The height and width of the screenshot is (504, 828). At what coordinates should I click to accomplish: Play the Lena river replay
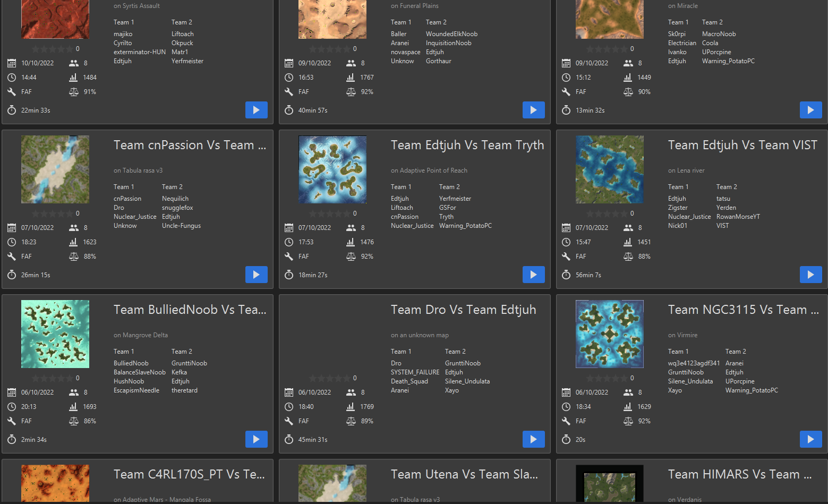tap(810, 275)
